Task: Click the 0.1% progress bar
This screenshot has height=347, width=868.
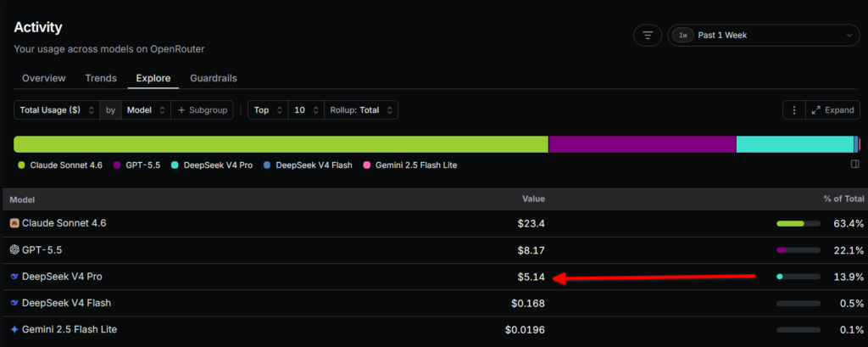Action: [798, 330]
